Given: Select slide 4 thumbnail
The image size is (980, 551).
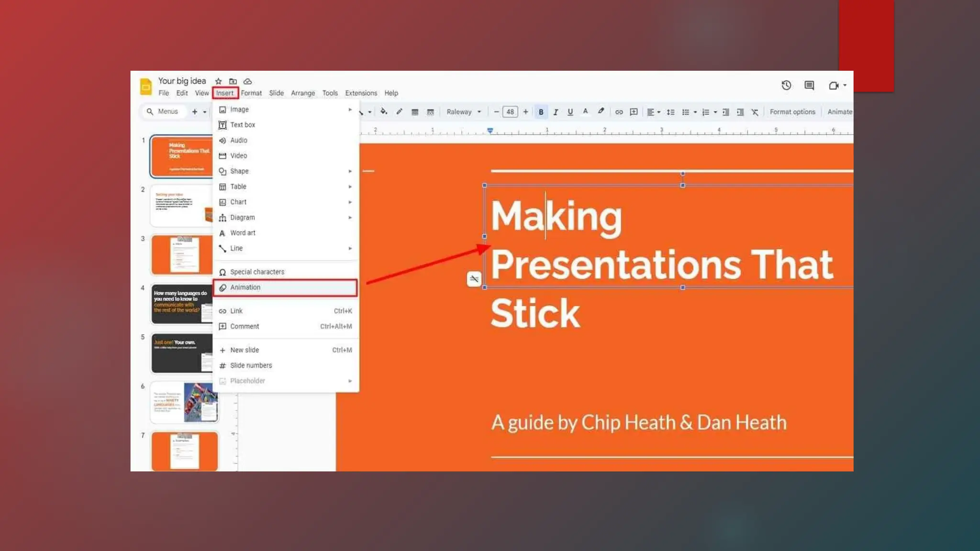Looking at the screenshot, I should tap(182, 304).
